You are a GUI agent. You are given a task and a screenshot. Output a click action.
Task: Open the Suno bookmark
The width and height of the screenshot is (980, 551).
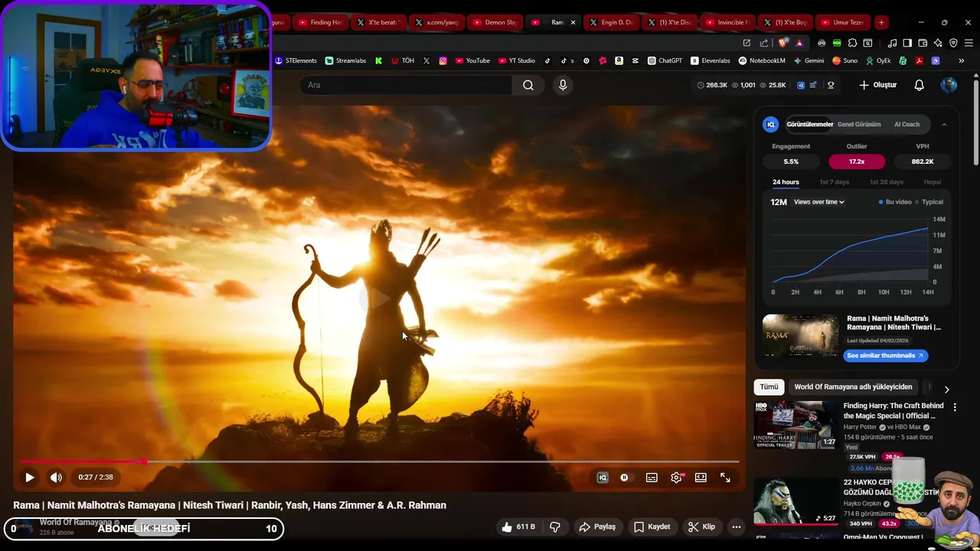[844, 60]
